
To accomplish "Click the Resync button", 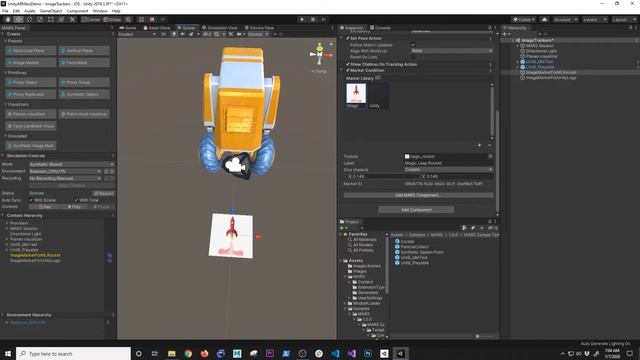I will point(104,193).
